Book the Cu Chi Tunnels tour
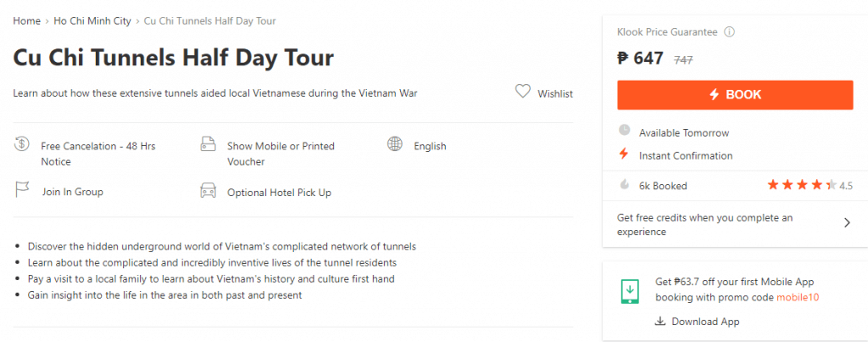Viewport: 868px width, 342px height. (x=735, y=95)
